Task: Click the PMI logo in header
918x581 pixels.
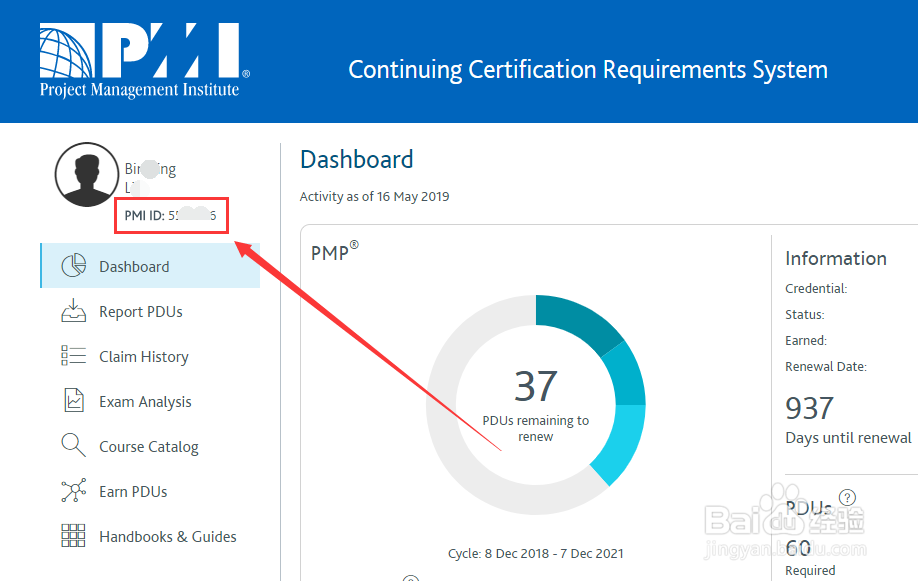Action: click(x=145, y=60)
